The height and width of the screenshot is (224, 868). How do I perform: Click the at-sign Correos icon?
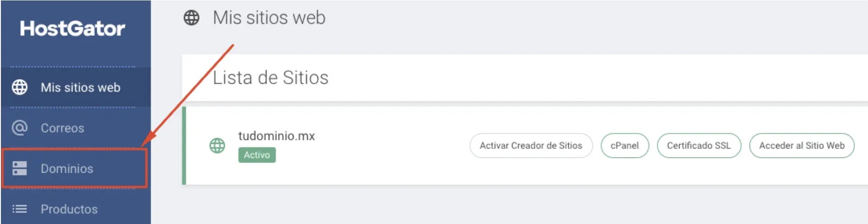click(x=19, y=128)
